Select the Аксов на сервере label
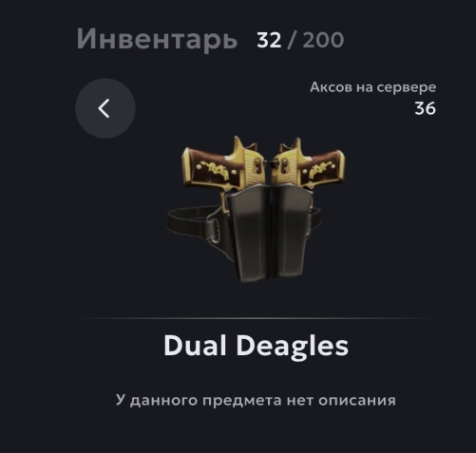 (x=372, y=87)
